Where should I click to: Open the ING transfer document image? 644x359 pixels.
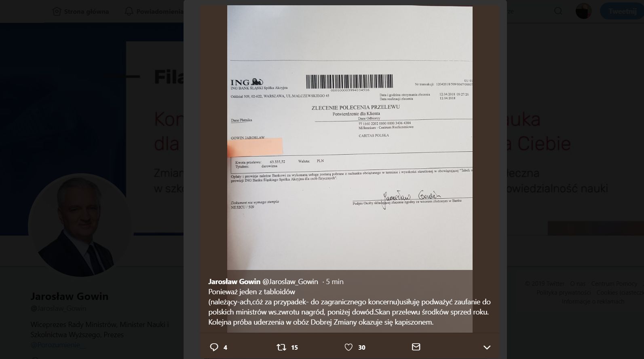point(350,138)
